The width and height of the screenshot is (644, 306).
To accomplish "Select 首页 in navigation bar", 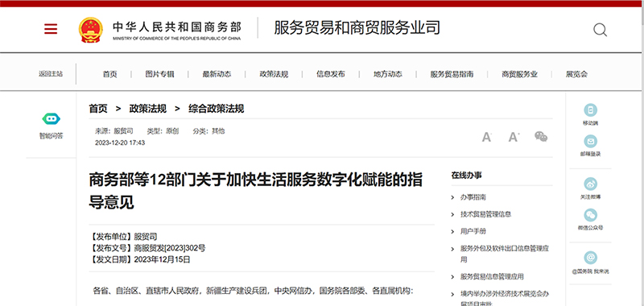I will coord(109,74).
